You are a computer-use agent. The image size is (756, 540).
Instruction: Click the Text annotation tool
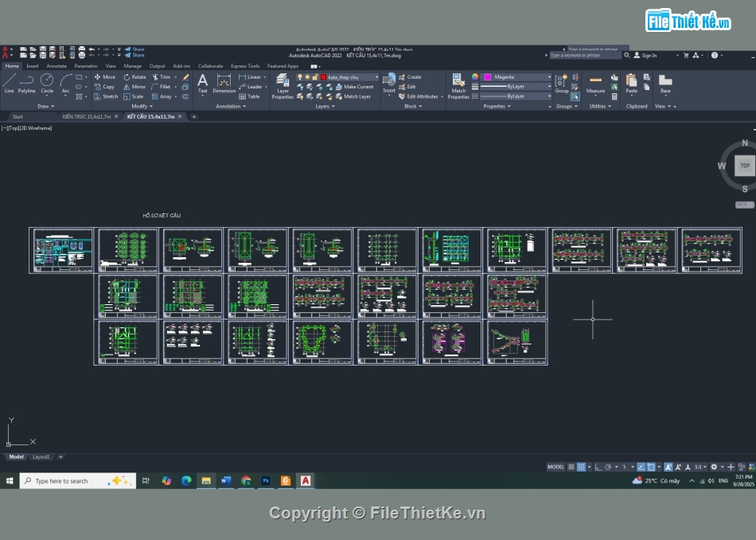pos(202,83)
